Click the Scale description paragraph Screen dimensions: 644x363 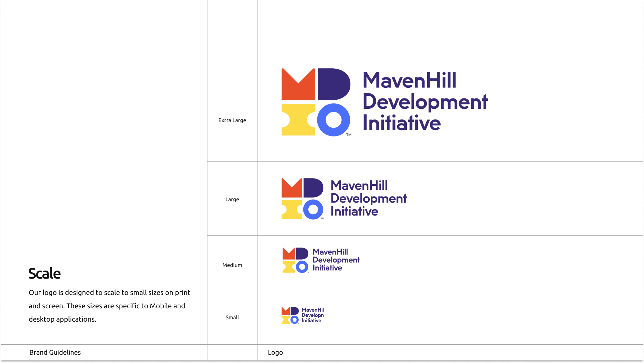coord(110,306)
